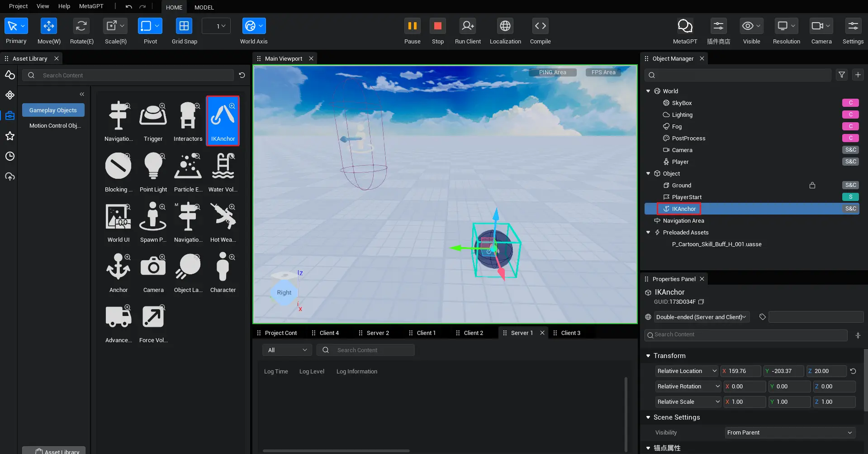Image resolution: width=868 pixels, height=454 pixels.
Task: Open the Help menu
Action: click(x=64, y=6)
